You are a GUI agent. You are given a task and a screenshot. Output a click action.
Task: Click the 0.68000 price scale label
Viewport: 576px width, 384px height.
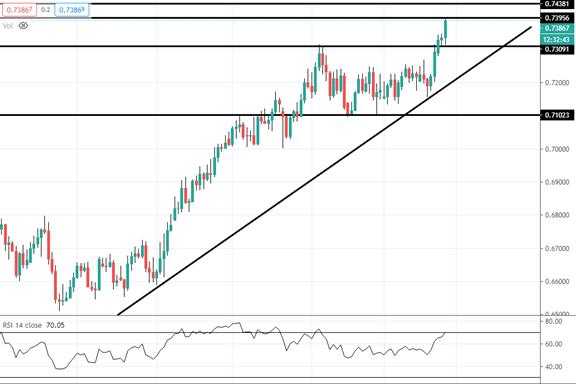tap(557, 215)
